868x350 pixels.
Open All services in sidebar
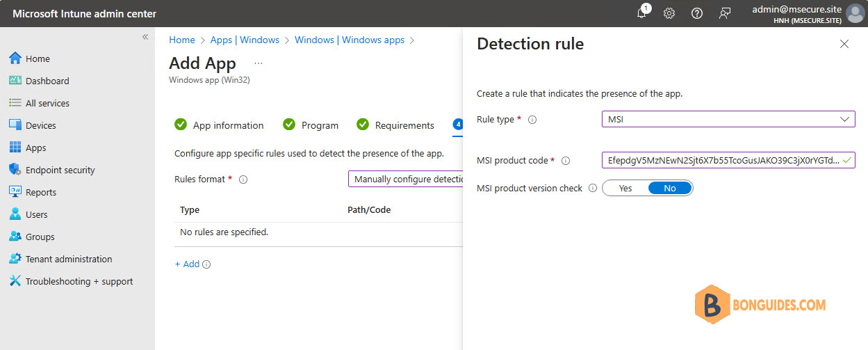point(47,103)
